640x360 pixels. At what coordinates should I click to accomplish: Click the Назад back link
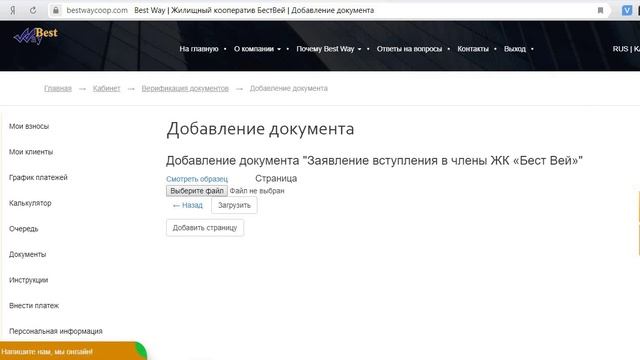pos(188,205)
